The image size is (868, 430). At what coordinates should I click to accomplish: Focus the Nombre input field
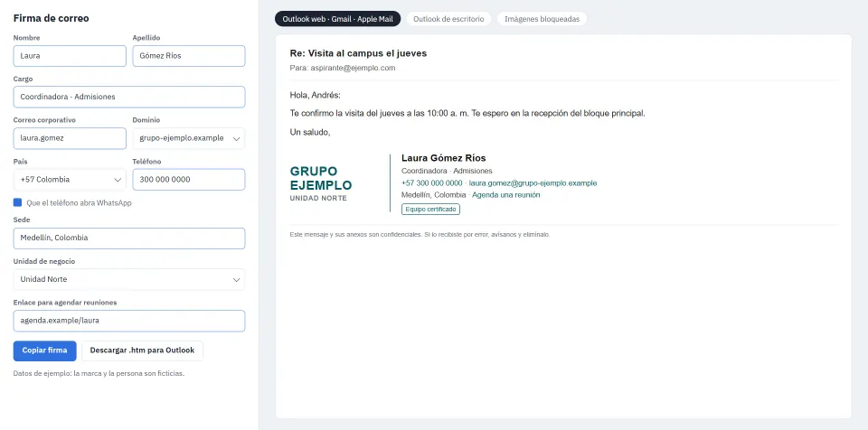70,56
